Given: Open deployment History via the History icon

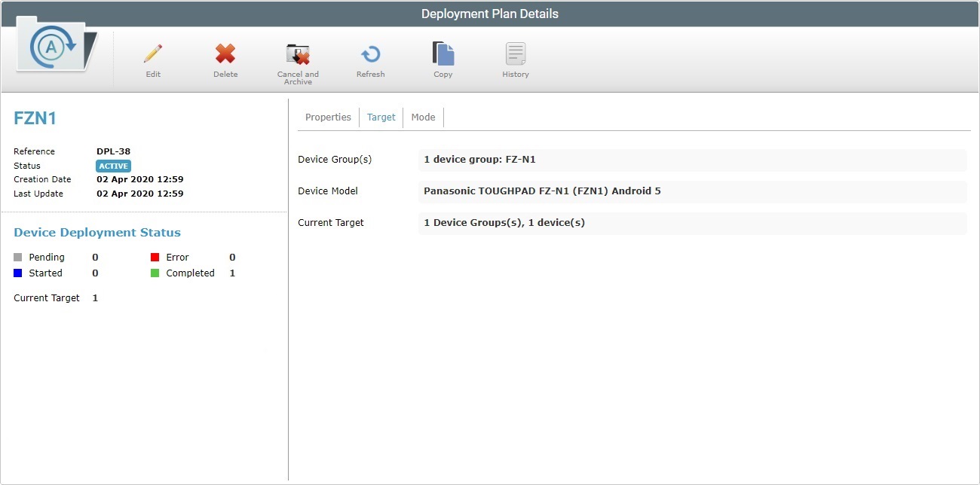Looking at the screenshot, I should pyautogui.click(x=515, y=55).
